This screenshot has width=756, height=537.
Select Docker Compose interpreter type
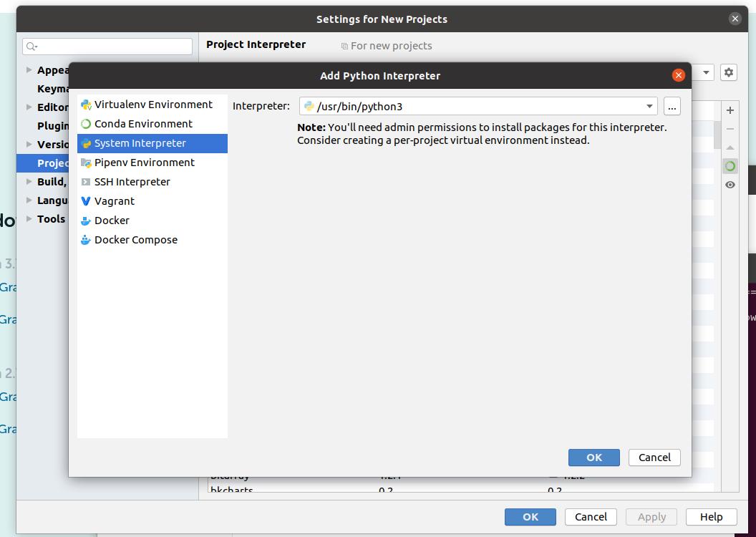tap(135, 240)
